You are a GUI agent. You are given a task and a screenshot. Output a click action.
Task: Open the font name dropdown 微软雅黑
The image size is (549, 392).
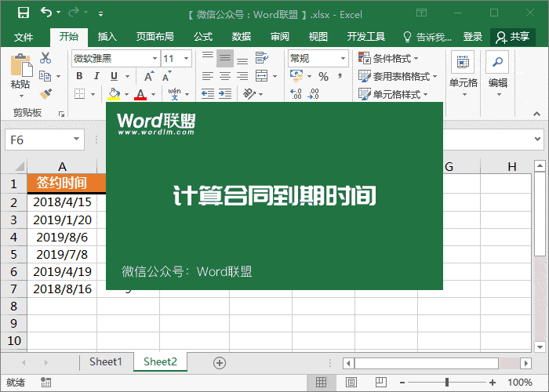[154, 59]
